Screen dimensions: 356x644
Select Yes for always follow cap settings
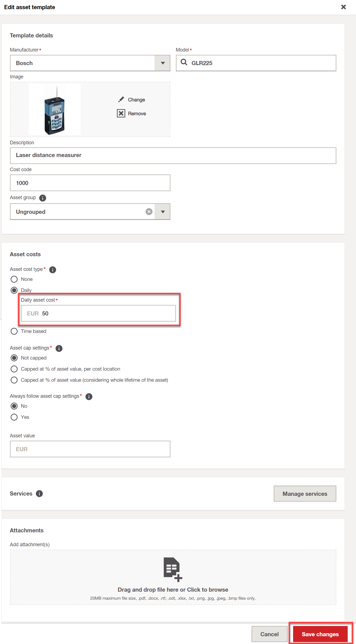point(14,417)
